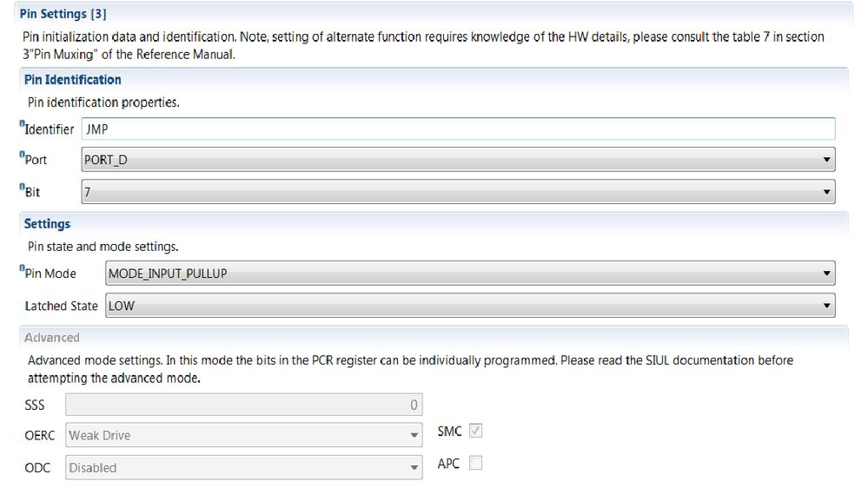868x488 pixels.
Task: Open the ODC Disabled dropdown
Action: tap(243, 467)
